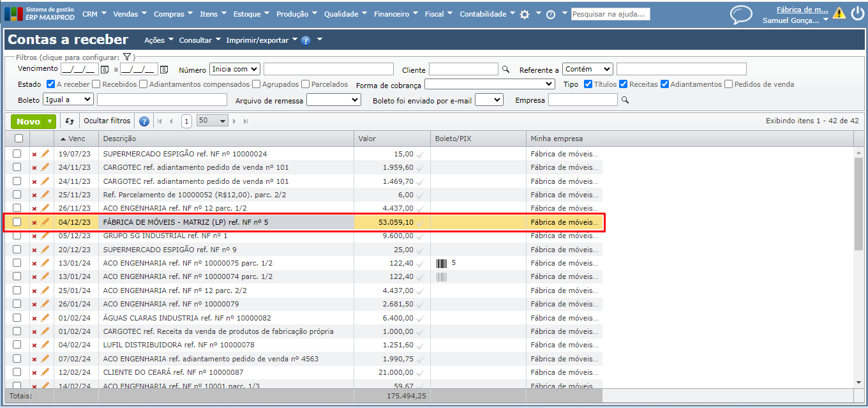Open the chat balloon icon in header
Viewport: 868px width, 408px height.
coord(741,14)
